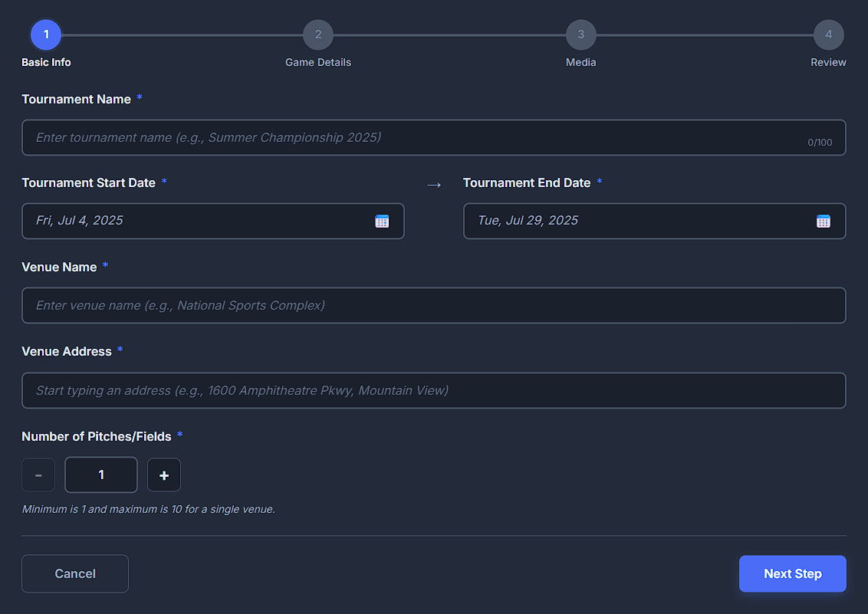The width and height of the screenshot is (868, 614).
Task: Go to step 2 Game Details
Action: coord(317,34)
